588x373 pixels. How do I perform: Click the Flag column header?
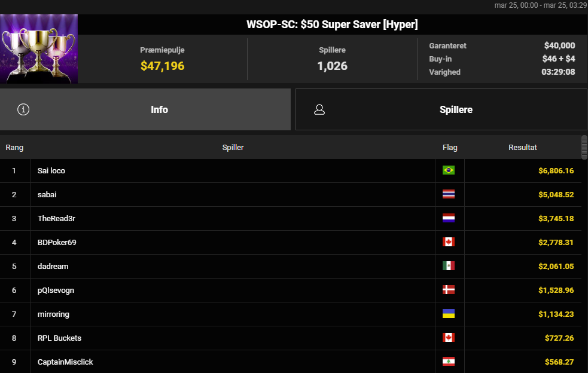point(450,148)
